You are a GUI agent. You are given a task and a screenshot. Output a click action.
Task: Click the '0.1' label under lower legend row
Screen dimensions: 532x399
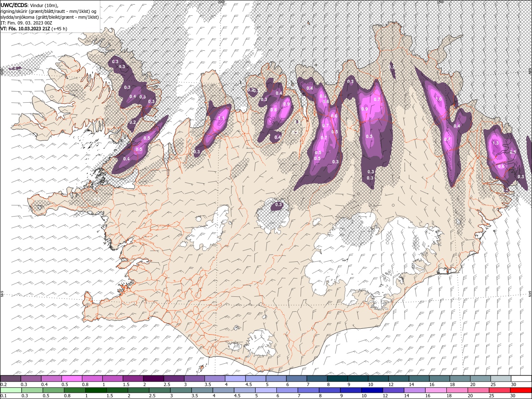point(3,396)
